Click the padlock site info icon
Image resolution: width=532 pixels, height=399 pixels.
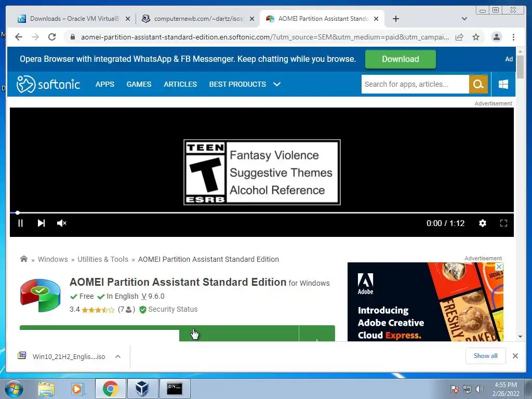pos(73,37)
